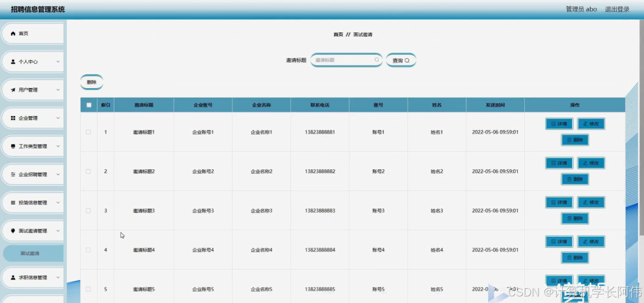Select the checkbox for row 4

point(88,250)
